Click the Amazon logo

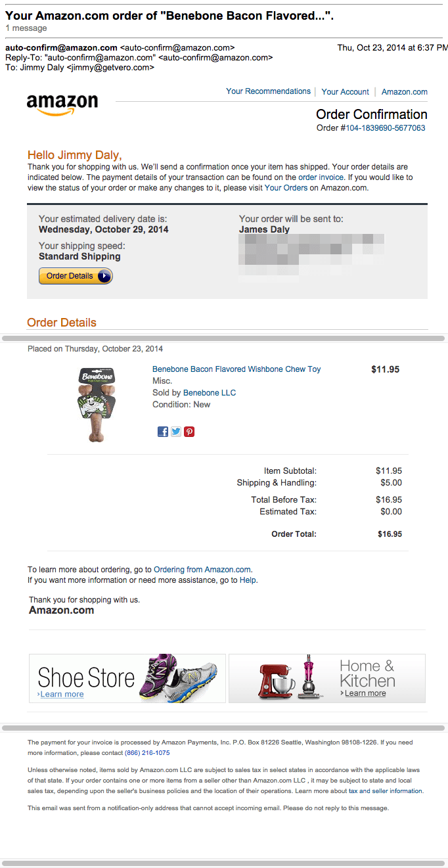pyautogui.click(x=62, y=104)
